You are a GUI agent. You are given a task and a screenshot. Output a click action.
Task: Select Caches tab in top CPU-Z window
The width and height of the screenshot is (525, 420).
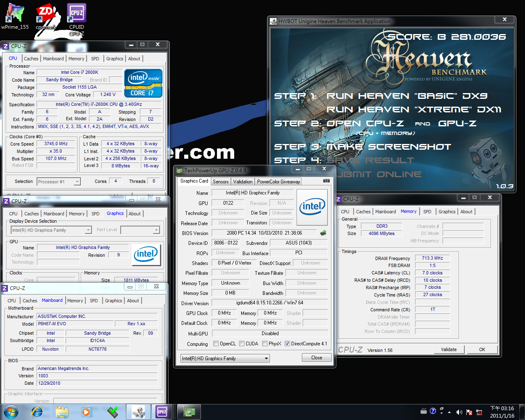click(31, 59)
